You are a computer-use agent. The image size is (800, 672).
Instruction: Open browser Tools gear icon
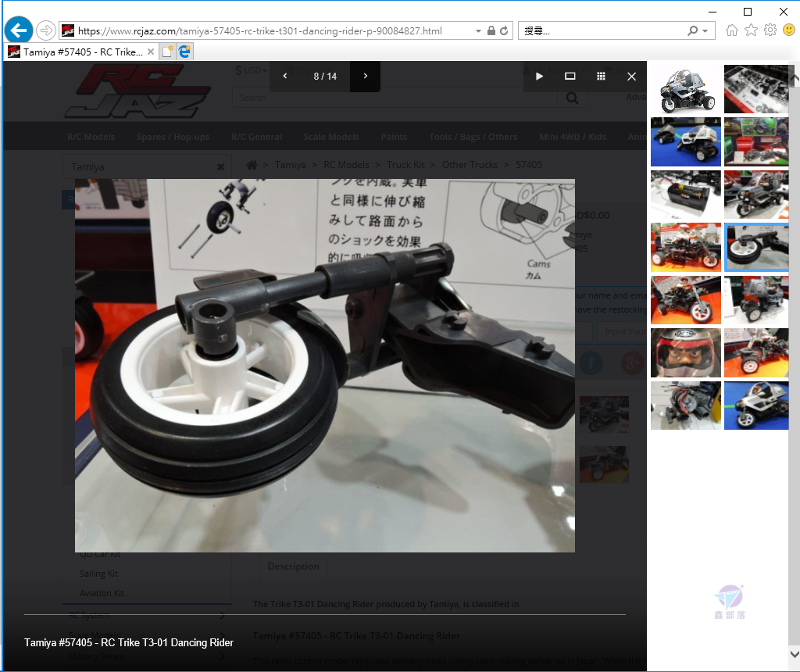pyautogui.click(x=770, y=30)
